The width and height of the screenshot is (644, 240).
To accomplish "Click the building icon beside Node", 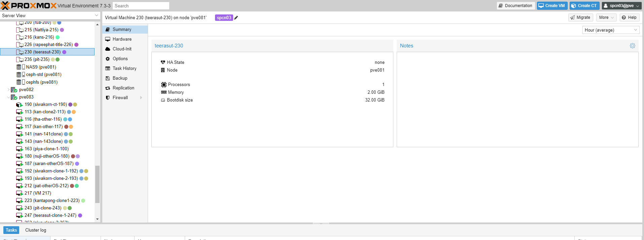I will point(163,70).
